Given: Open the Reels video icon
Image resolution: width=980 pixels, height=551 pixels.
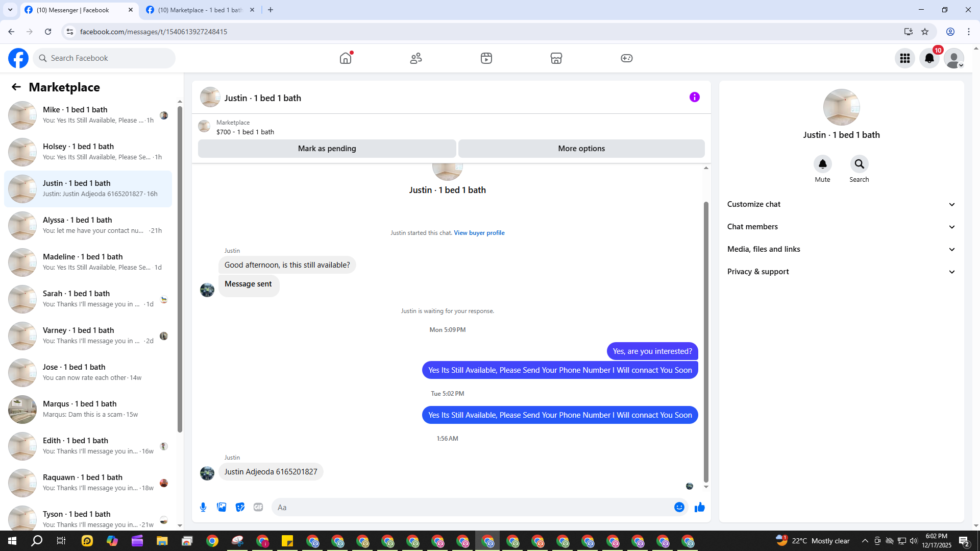Looking at the screenshot, I should [486, 58].
